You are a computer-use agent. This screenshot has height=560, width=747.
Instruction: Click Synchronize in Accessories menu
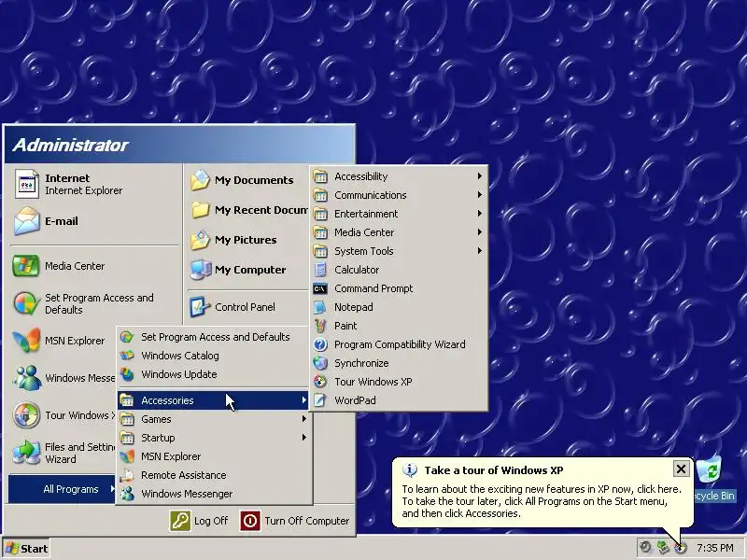399,363
